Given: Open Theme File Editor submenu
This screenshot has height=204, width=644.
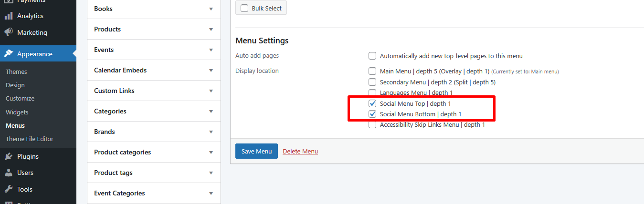Looking at the screenshot, I should [x=30, y=139].
